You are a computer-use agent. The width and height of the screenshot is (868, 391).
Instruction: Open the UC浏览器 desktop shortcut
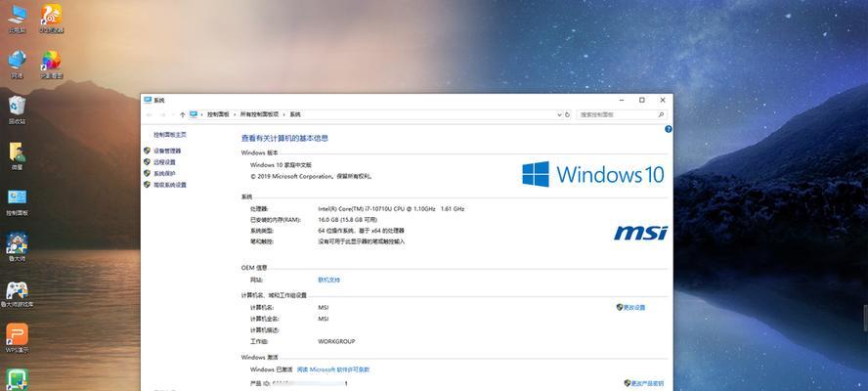coord(51,19)
